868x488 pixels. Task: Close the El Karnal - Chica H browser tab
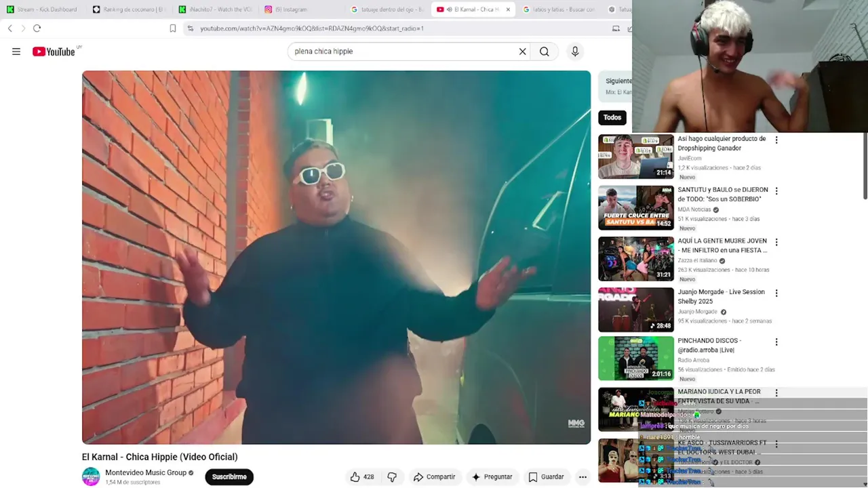pos(508,9)
